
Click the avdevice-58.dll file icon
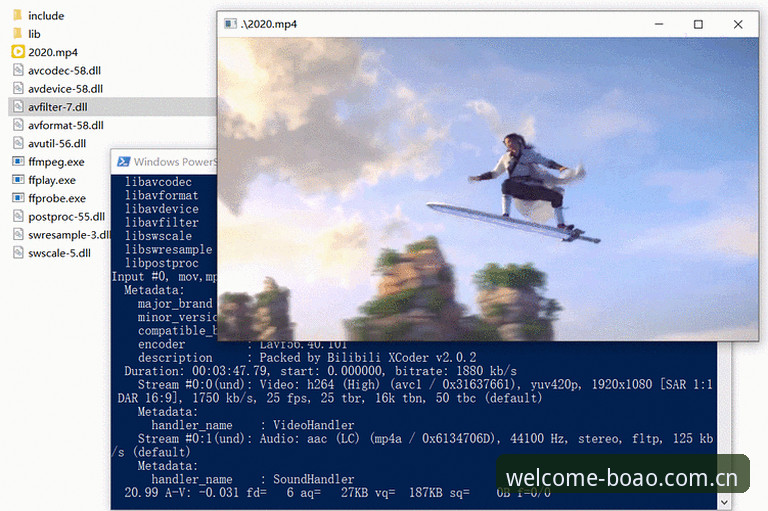(x=18, y=89)
